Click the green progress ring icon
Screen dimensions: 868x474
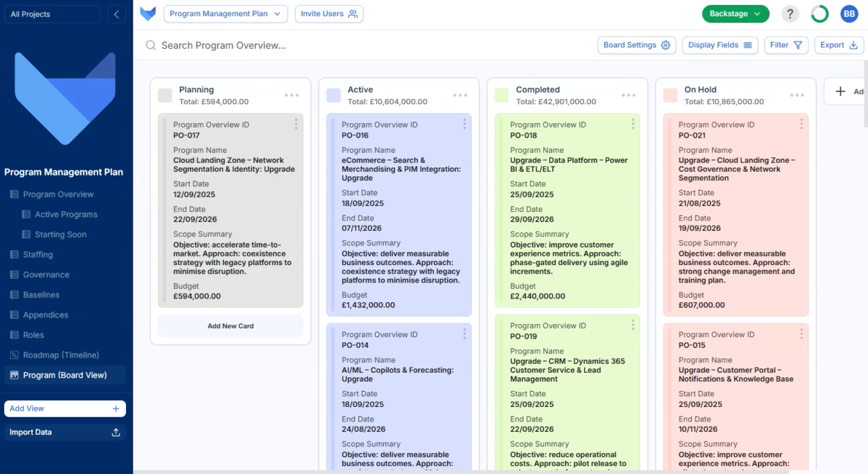819,14
